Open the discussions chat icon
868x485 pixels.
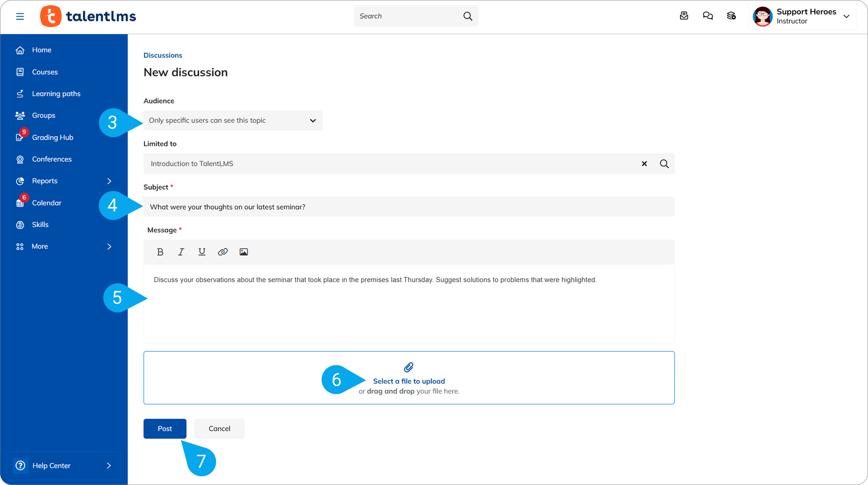707,16
